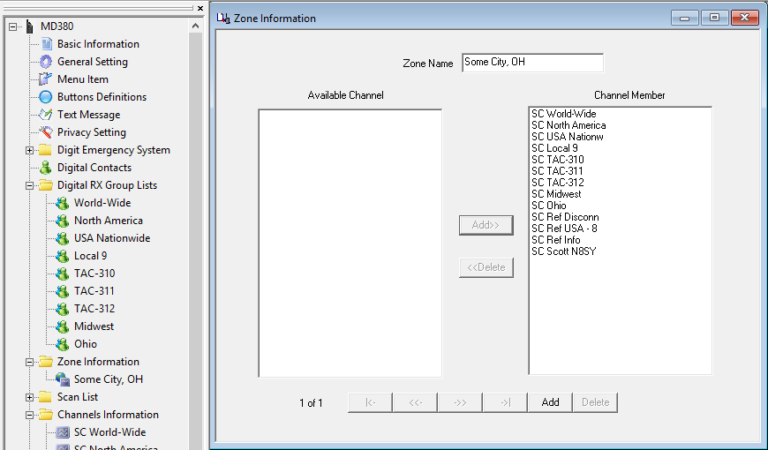
Task: Expand the Digit Emergency System node
Action: pyautogui.click(x=29, y=150)
